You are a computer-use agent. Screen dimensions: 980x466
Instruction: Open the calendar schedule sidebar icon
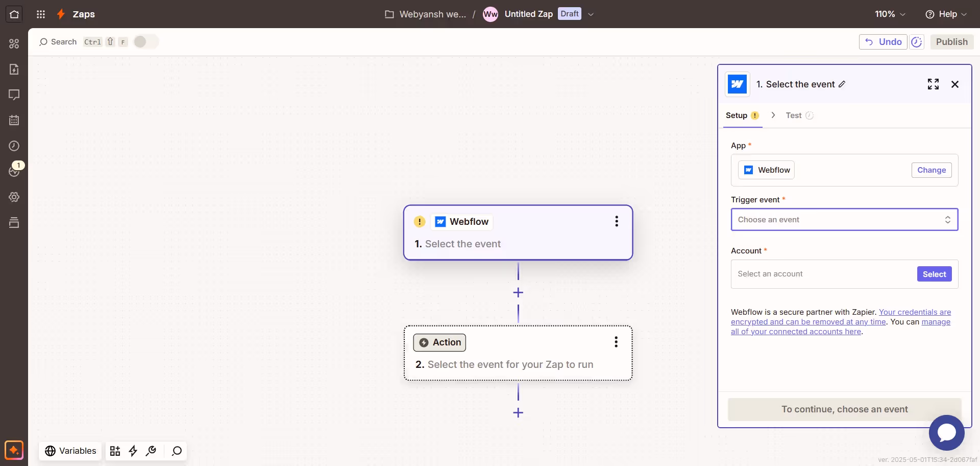point(14,121)
